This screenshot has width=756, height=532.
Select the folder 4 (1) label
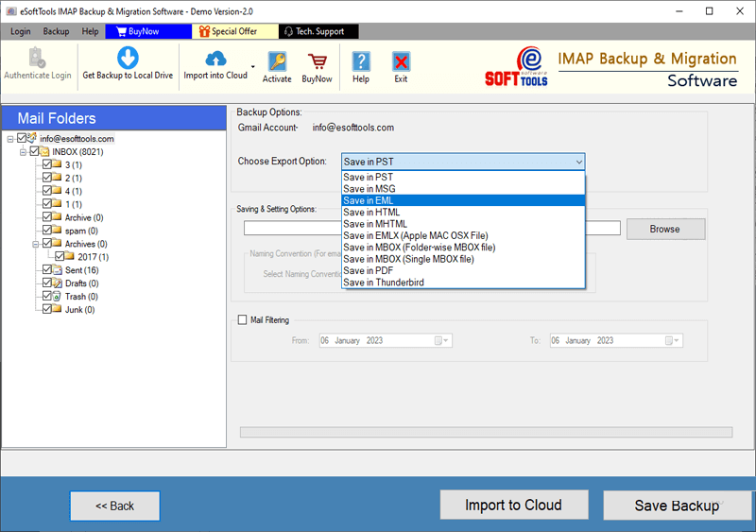74,191
